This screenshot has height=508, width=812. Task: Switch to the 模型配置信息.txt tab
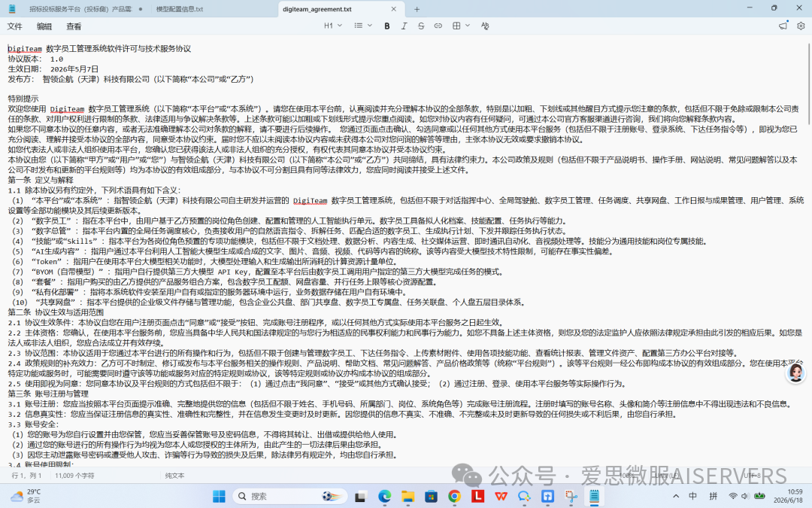[x=180, y=9]
